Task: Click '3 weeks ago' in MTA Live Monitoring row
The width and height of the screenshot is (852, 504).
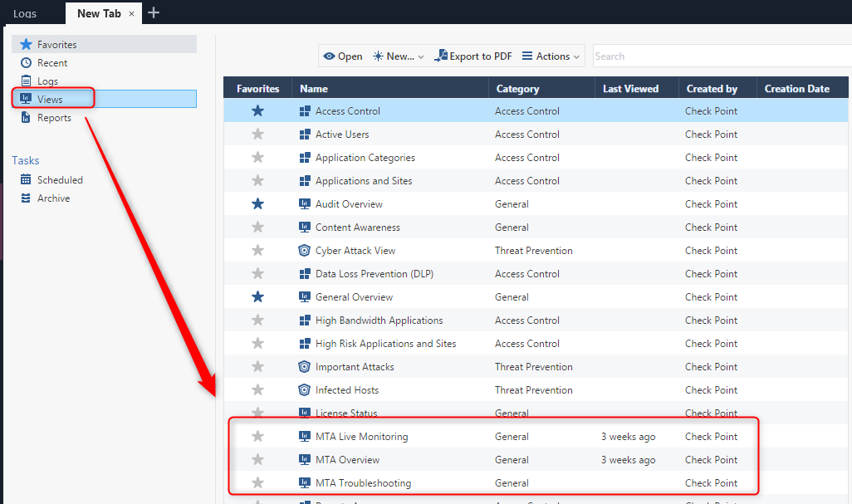Action: click(628, 437)
